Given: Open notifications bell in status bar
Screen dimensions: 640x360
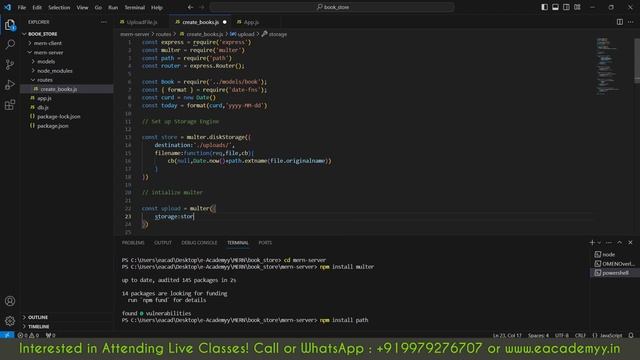Looking at the screenshot, I should pyautogui.click(x=631, y=335).
